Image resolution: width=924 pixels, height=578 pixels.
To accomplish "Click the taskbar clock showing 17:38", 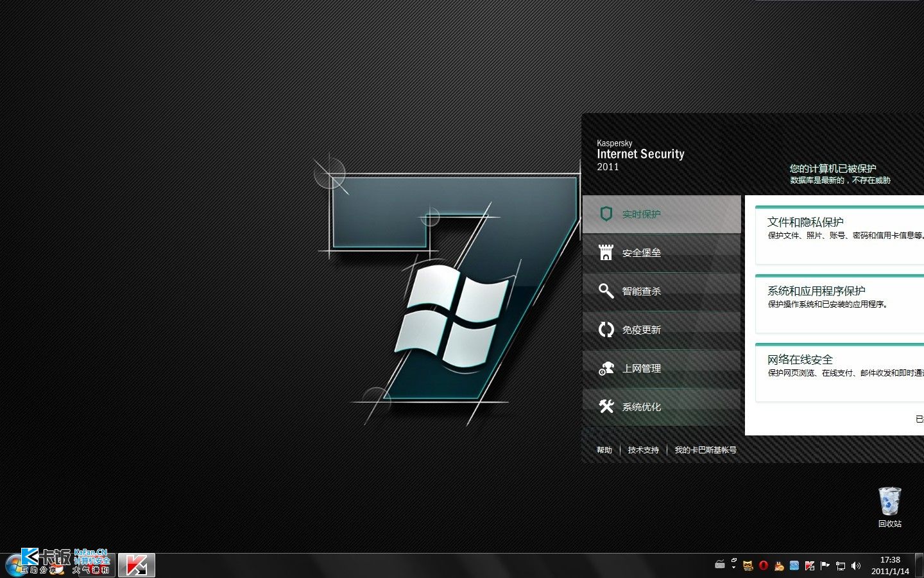I will click(x=890, y=565).
